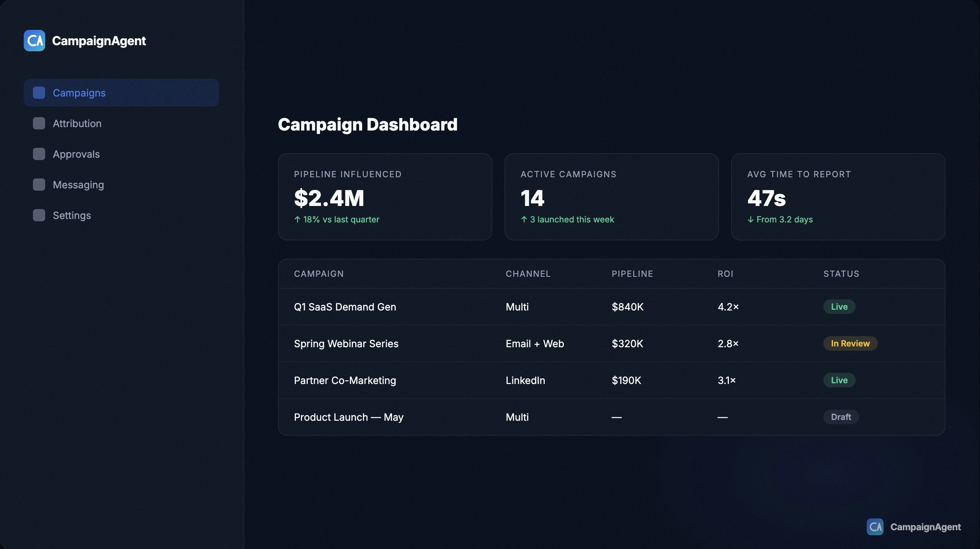Click the In Review badge on Spring Webinar Series
Screen dimensions: 980x549
(850, 343)
